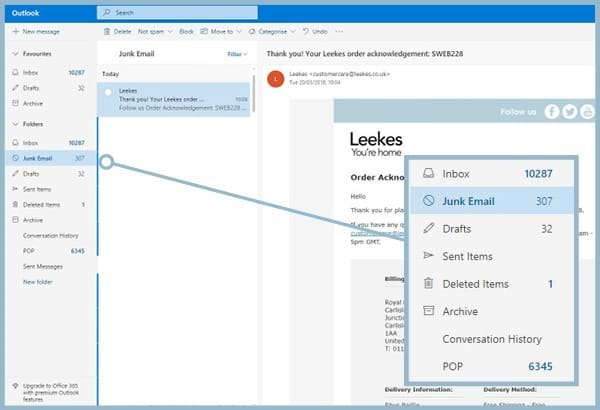Screen dimensions: 600x410
Task: Click the email subject heading SWEB228
Action: point(365,54)
